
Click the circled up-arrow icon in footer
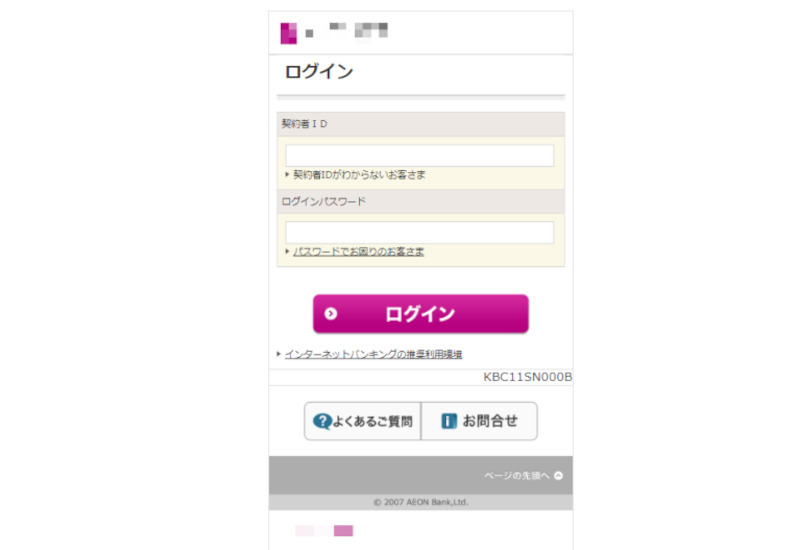559,476
